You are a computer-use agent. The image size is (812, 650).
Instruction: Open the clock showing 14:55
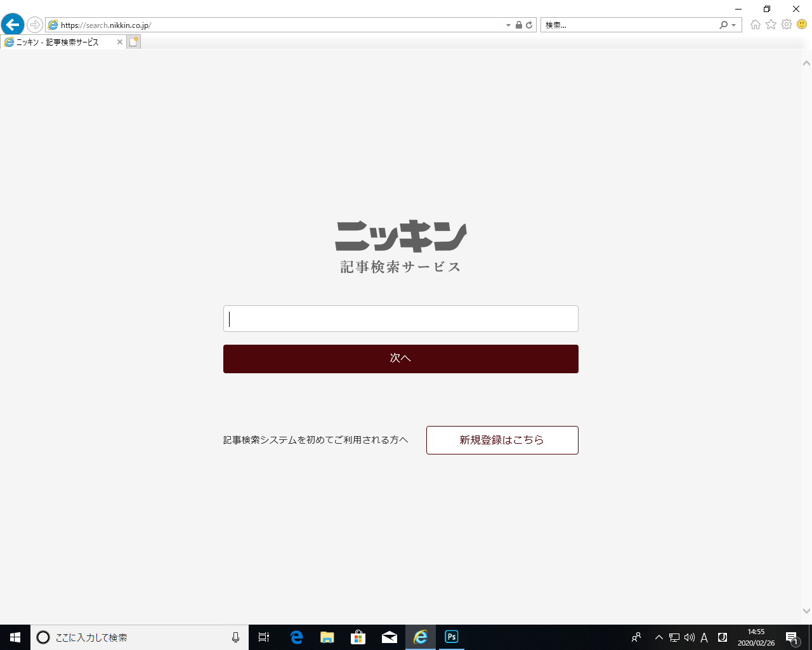[x=756, y=637]
